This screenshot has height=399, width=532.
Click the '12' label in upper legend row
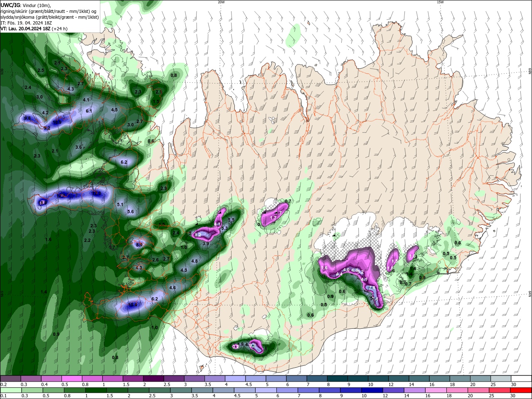coord(391,384)
